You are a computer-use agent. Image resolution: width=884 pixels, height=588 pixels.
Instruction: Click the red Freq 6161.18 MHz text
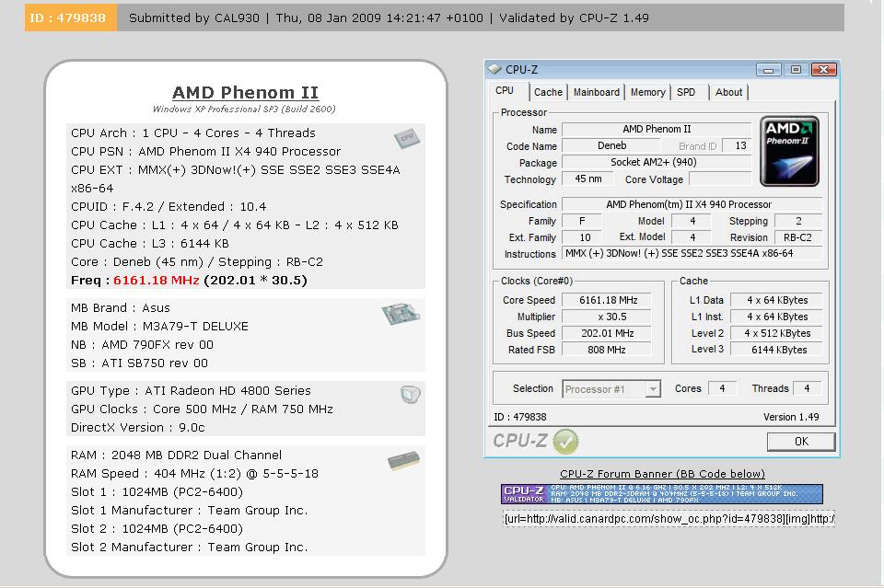point(157,281)
